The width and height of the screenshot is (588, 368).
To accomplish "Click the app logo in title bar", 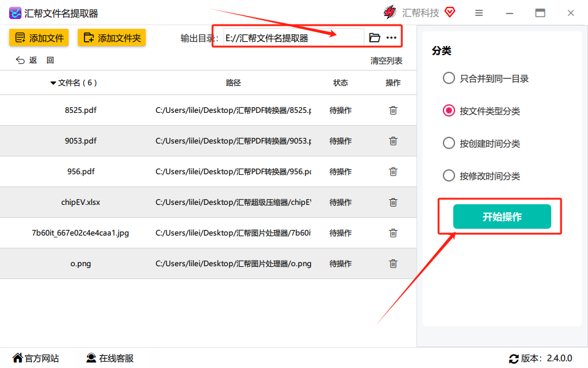I will point(15,13).
